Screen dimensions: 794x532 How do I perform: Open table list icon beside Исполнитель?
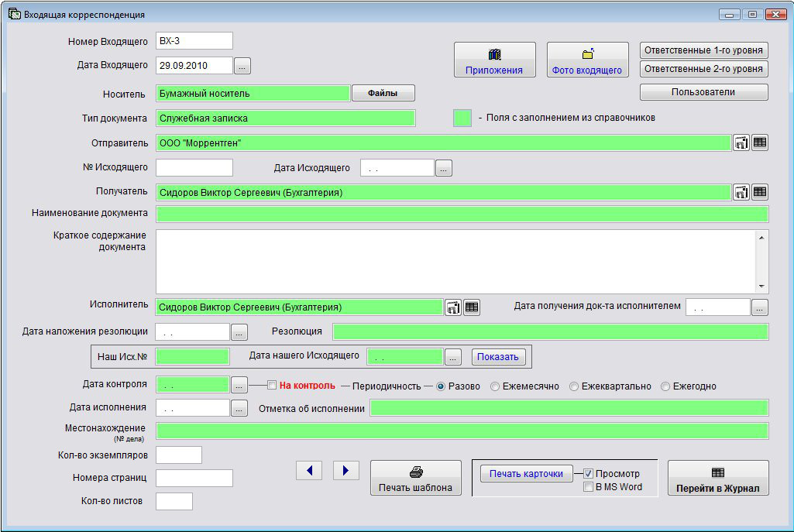[472, 307]
